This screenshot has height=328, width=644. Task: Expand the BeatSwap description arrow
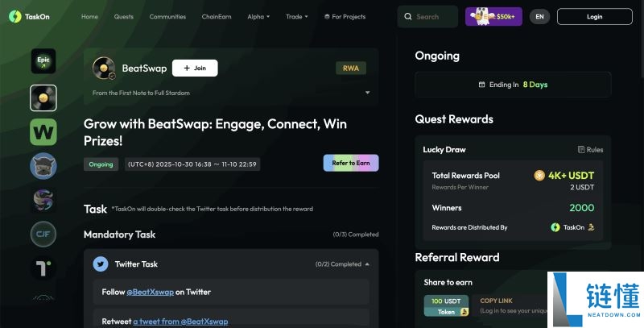(x=368, y=93)
